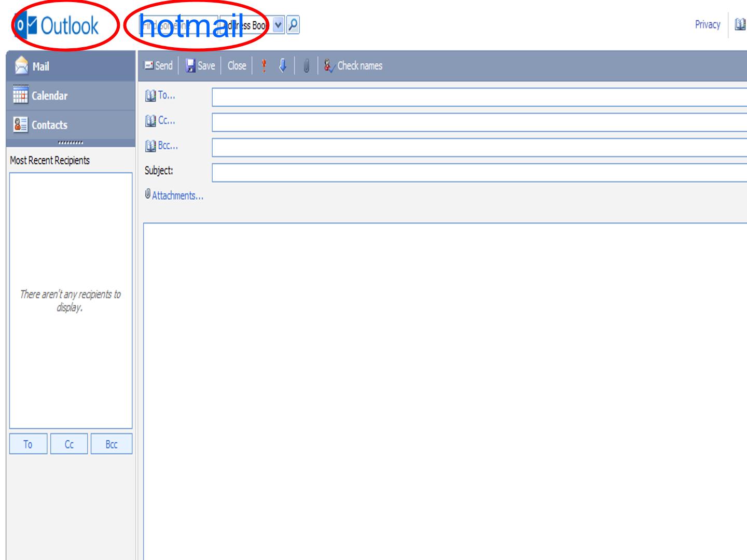Viewport: 747px width, 560px height.
Task: Click the Cc button under Most Recent Recipients
Action: point(69,444)
